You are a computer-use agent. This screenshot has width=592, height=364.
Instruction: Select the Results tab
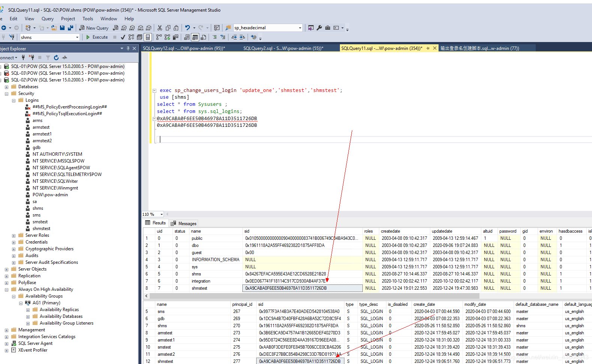point(155,223)
